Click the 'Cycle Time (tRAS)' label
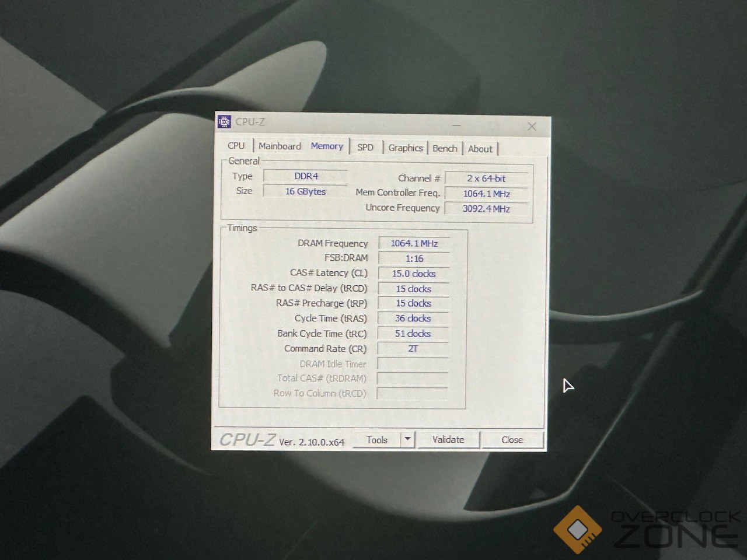747x560 pixels. point(331,318)
